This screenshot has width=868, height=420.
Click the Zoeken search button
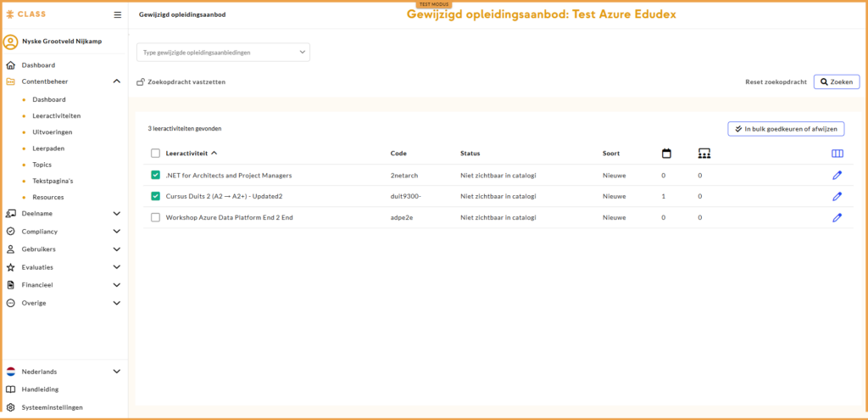[x=837, y=82]
